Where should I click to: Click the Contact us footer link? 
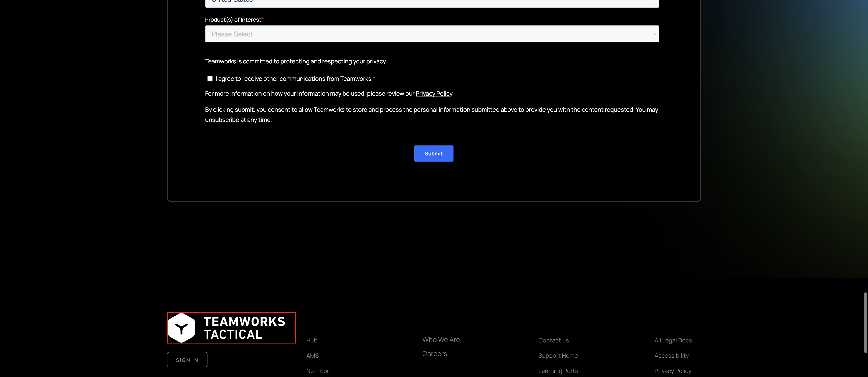553,340
